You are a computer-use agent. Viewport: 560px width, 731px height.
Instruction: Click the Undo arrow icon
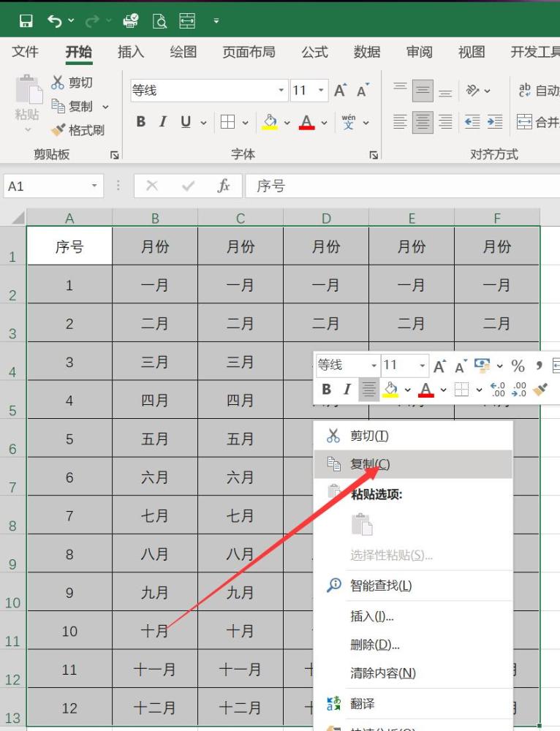pos(55,21)
